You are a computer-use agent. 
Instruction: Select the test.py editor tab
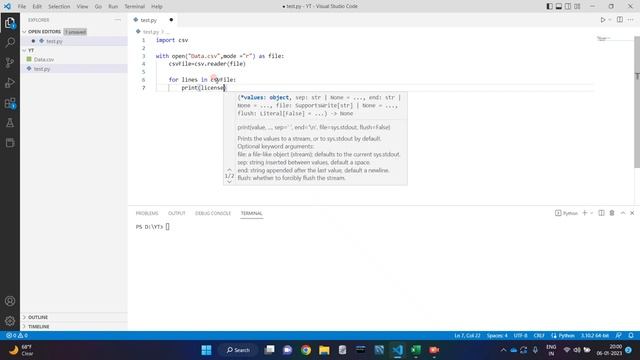pyautogui.click(x=153, y=20)
